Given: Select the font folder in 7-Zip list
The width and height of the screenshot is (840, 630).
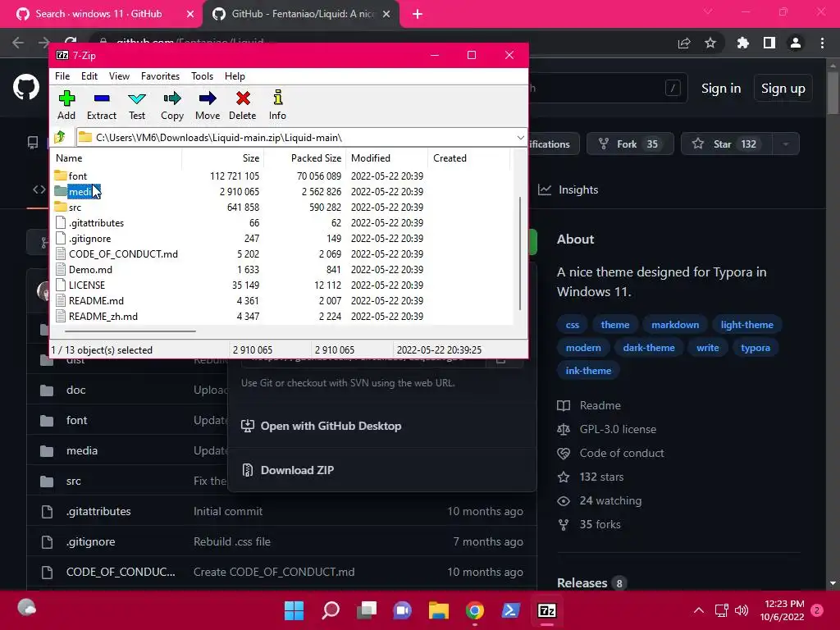Looking at the screenshot, I should (x=78, y=176).
